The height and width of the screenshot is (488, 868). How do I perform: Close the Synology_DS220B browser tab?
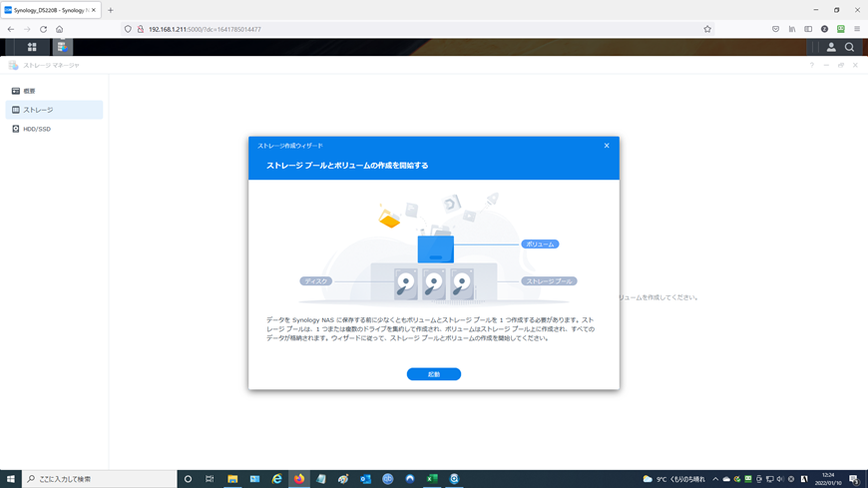(94, 10)
